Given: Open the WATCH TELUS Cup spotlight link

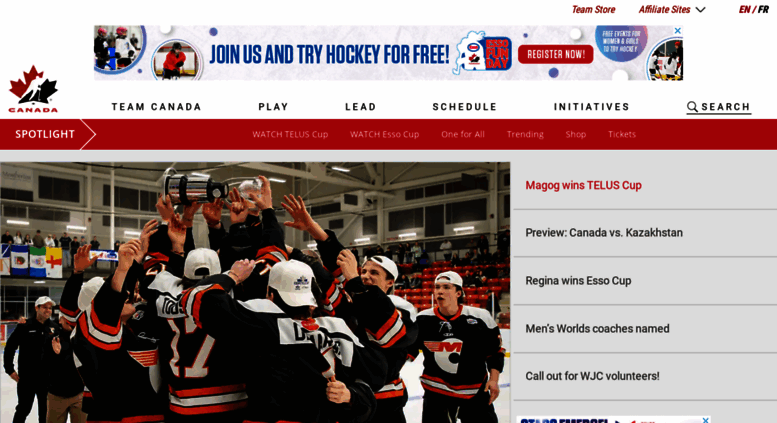Looking at the screenshot, I should tap(290, 134).
